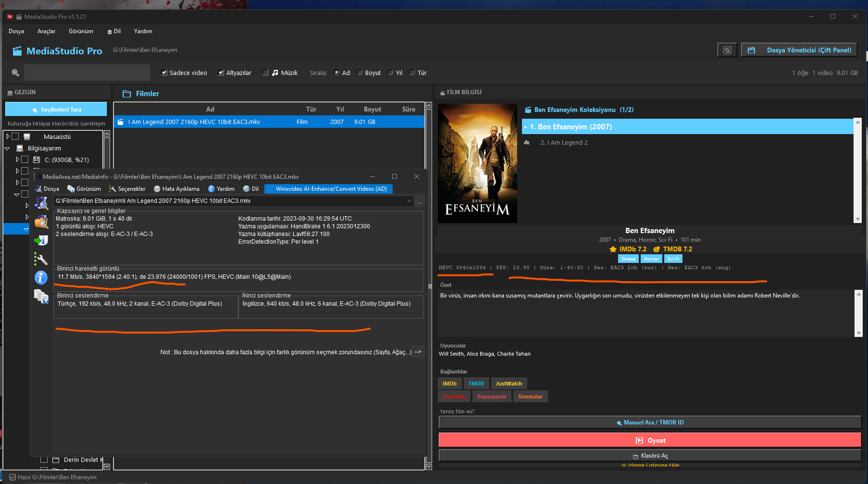Click the Sinemalar link button
Viewport: 868px width, 484px height.
click(x=531, y=397)
